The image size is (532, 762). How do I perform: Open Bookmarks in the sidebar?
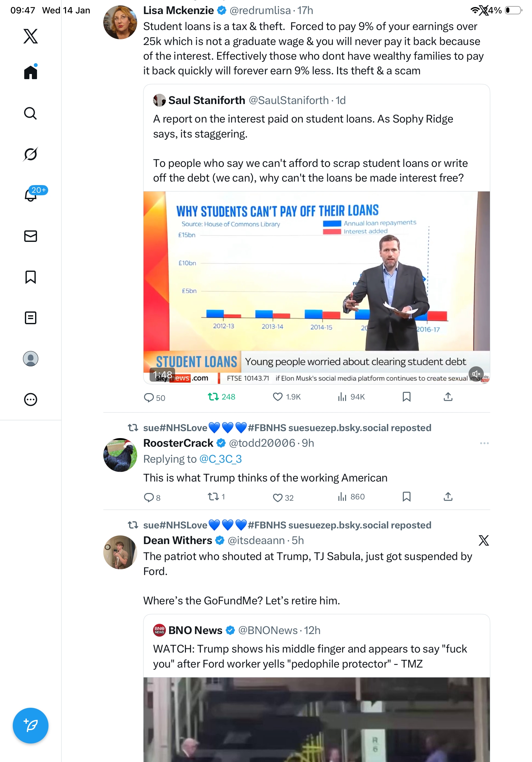pyautogui.click(x=31, y=277)
